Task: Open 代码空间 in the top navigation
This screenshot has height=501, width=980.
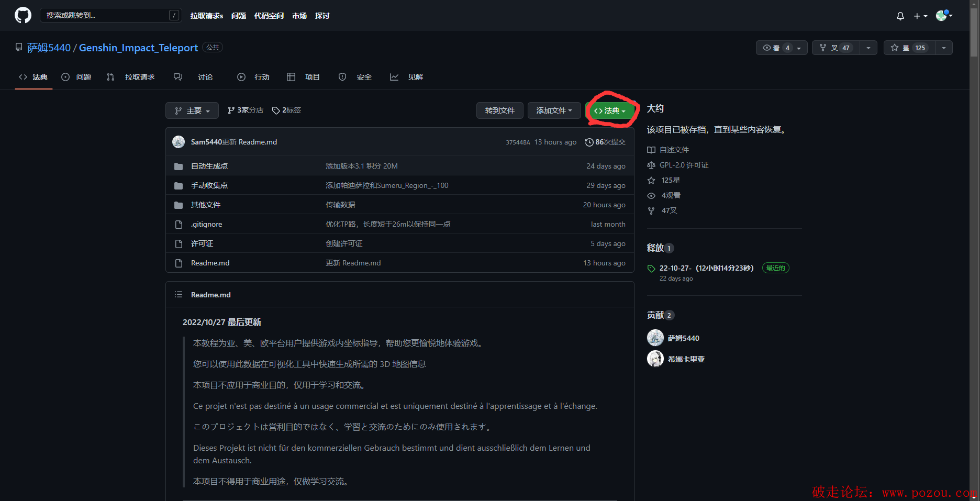Action: tap(269, 16)
